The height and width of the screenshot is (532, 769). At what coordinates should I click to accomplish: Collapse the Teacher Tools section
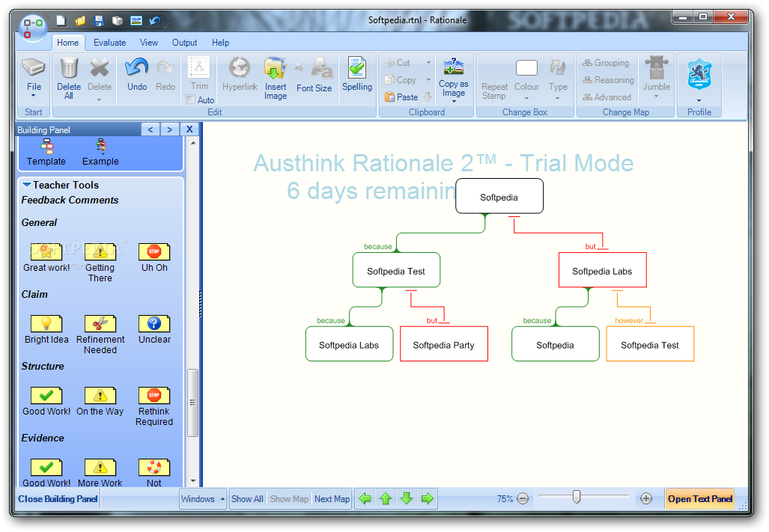(x=27, y=185)
